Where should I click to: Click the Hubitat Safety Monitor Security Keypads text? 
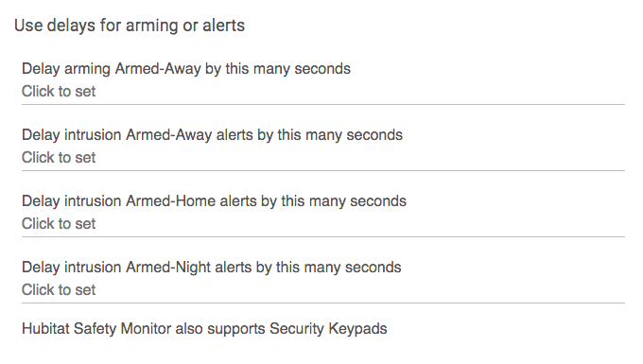[204, 329]
